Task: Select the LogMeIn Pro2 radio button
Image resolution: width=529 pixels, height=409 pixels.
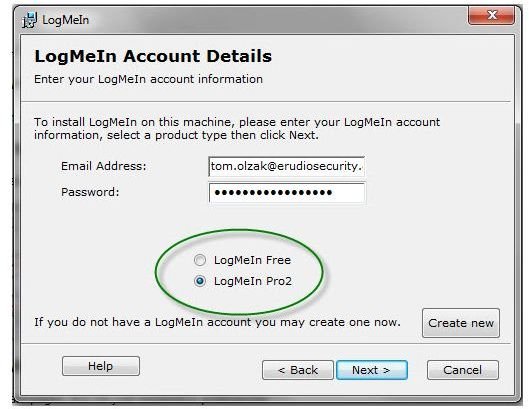Action: [x=200, y=281]
